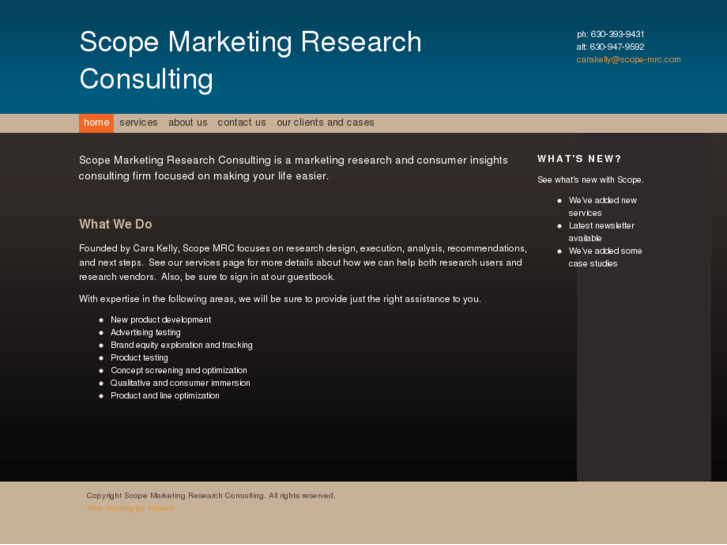Click the Scope Marketing Research Consulting site title
Image resolution: width=727 pixels, height=545 pixels.
tap(250, 60)
